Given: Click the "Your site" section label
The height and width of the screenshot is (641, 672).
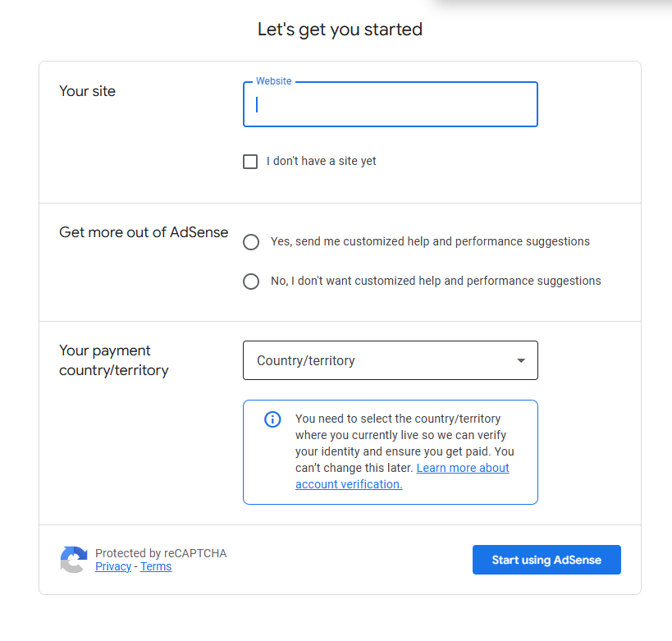Looking at the screenshot, I should tap(88, 91).
